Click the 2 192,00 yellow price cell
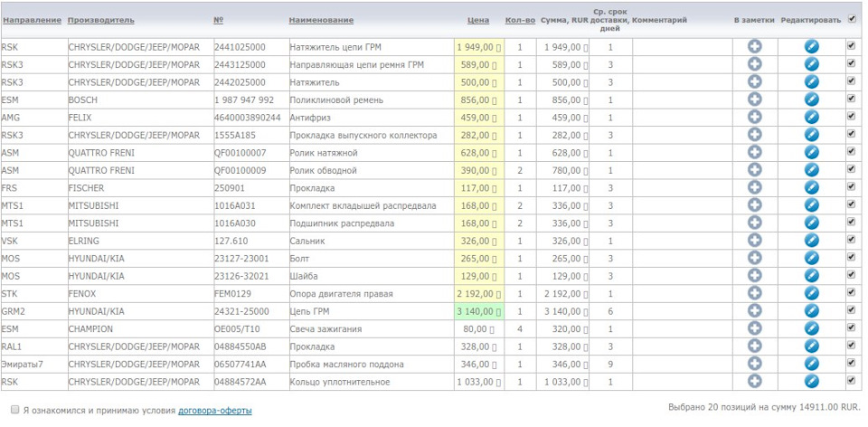This screenshot has width=868, height=427. 479,293
